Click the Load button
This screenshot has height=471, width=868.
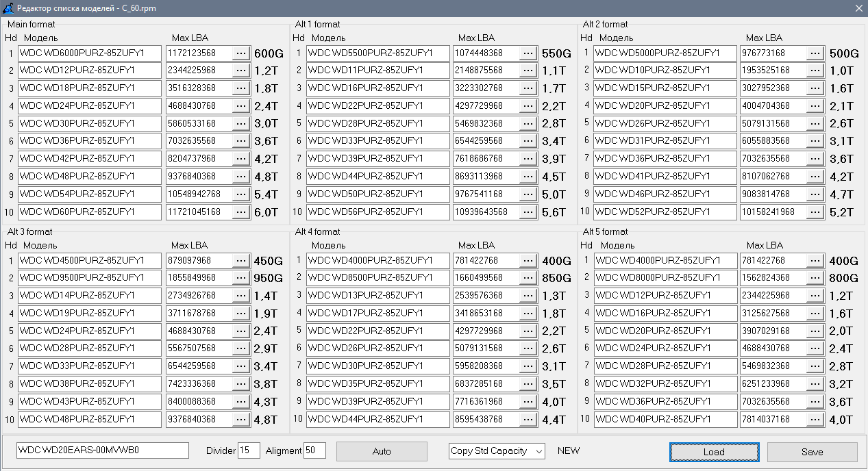(714, 452)
